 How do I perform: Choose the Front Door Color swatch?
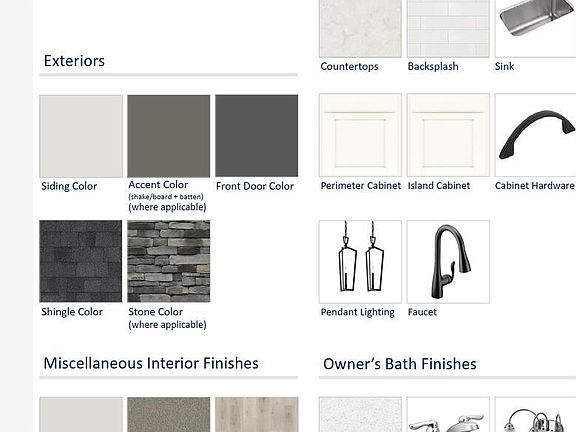(256, 136)
